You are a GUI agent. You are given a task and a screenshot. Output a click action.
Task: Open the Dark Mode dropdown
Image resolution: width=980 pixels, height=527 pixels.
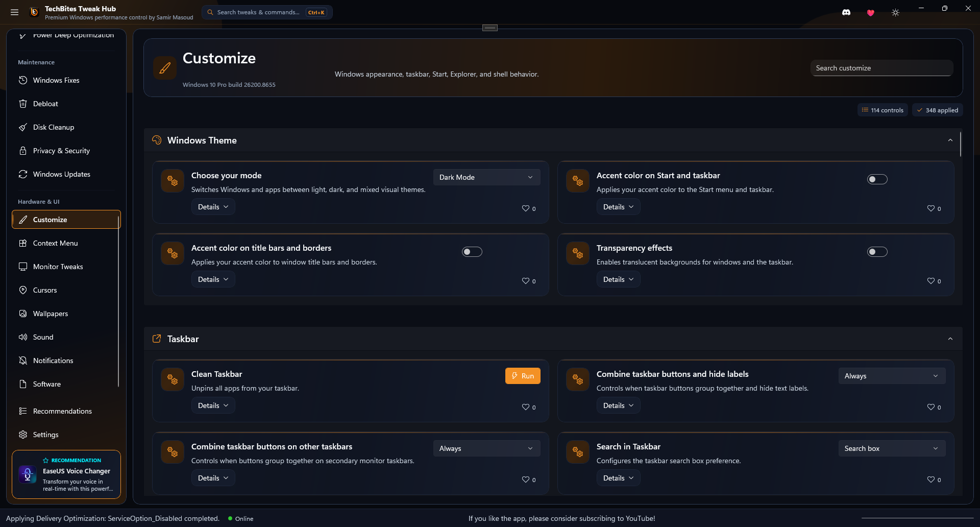tap(486, 177)
